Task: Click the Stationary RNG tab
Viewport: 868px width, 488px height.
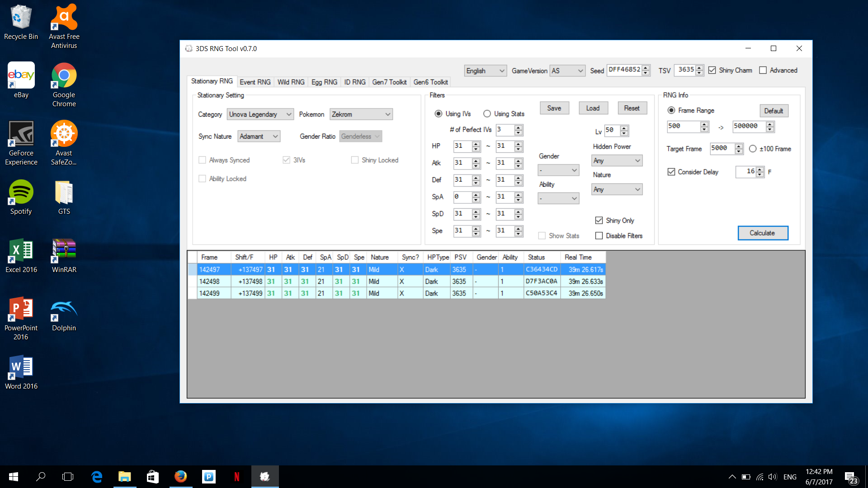Action: click(x=212, y=82)
